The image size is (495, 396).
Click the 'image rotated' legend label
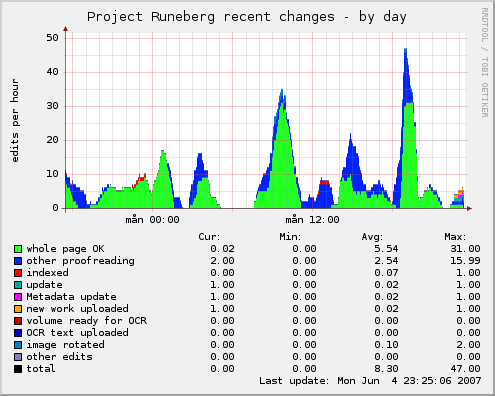pos(65,345)
